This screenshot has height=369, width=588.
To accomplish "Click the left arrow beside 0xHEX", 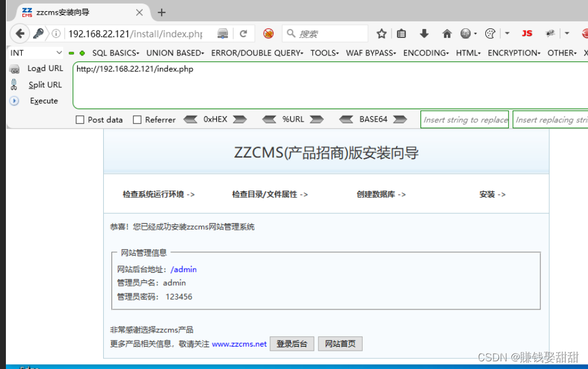I will tap(190, 119).
